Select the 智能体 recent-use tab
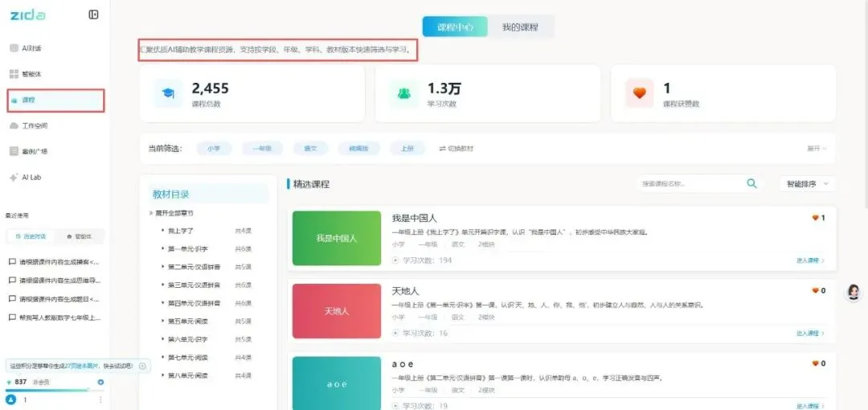The height and width of the screenshot is (410, 868). click(79, 236)
